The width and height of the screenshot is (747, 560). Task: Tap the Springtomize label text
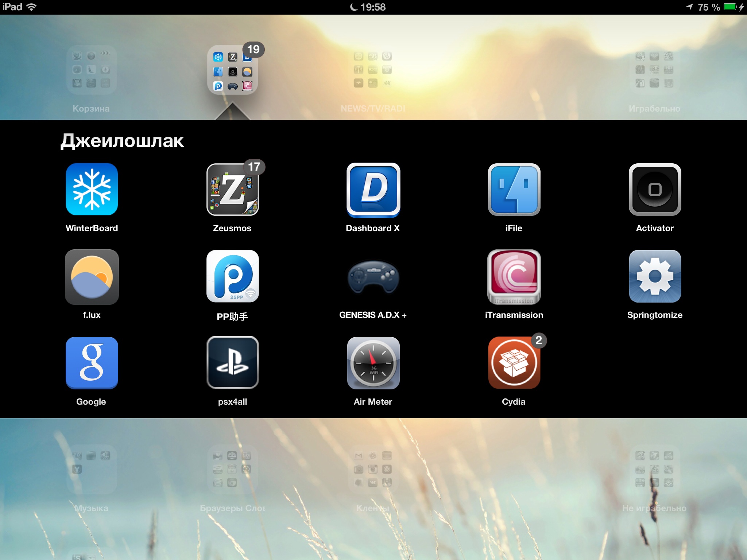pos(655,315)
